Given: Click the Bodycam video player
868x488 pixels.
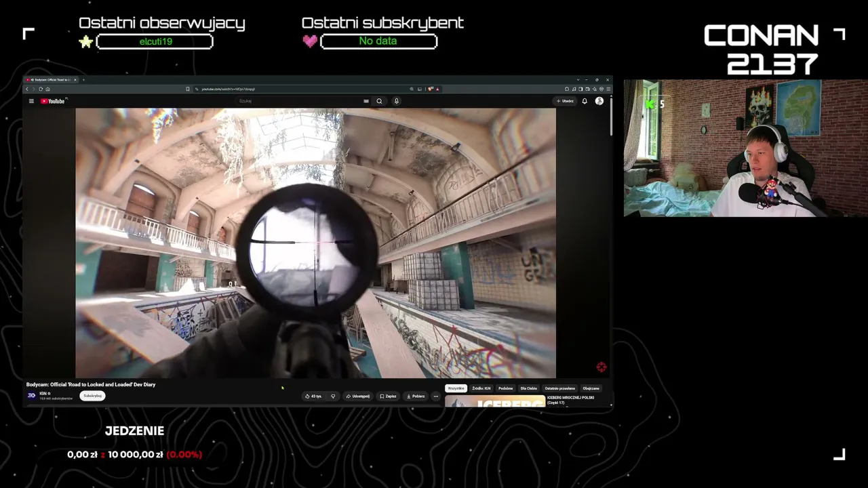Looking at the screenshot, I should point(315,243).
